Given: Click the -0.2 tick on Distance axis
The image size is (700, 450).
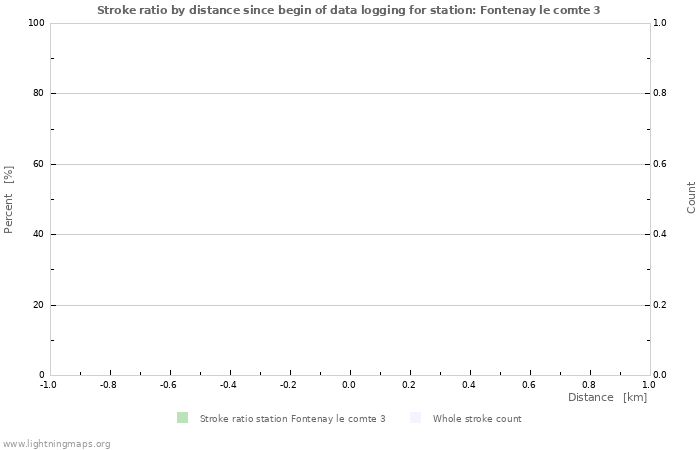Looking at the screenshot, I should [288, 384].
